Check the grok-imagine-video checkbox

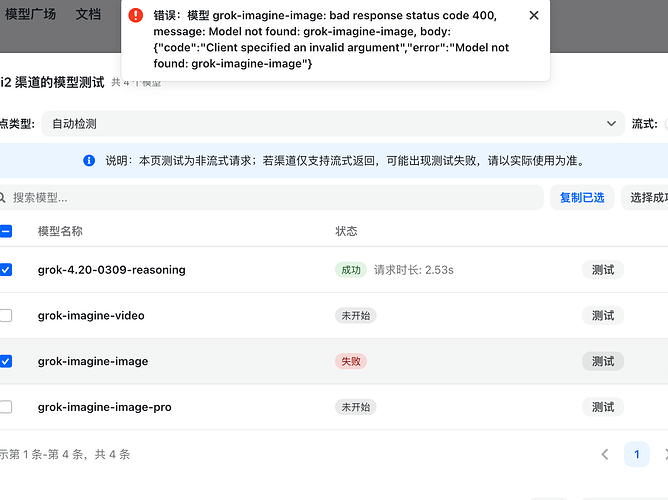coord(6,316)
